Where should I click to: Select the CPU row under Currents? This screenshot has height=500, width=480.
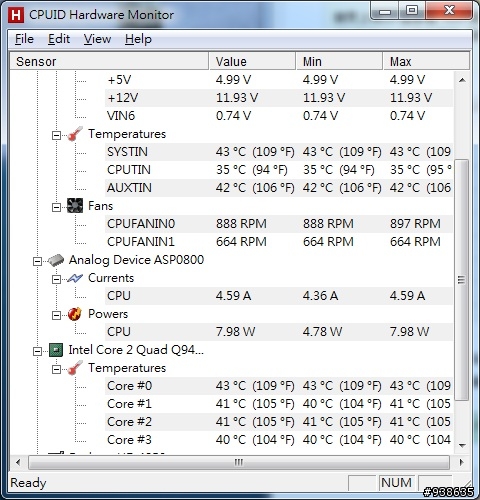(279, 296)
